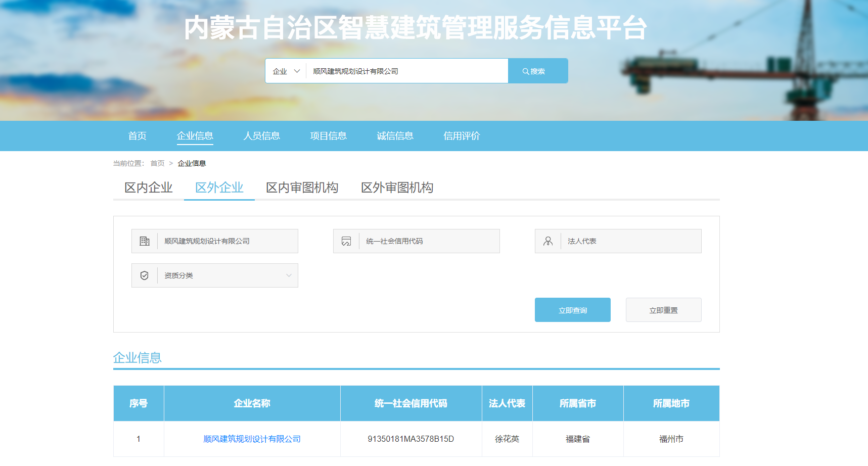The width and height of the screenshot is (868, 466).
Task: Open 企业信息 navigation item
Action: 195,135
